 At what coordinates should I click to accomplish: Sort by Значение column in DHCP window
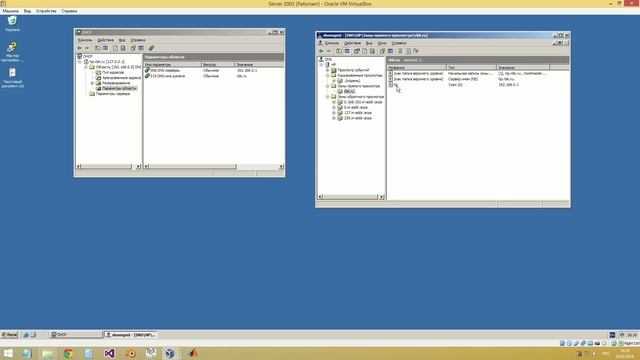pyautogui.click(x=259, y=64)
